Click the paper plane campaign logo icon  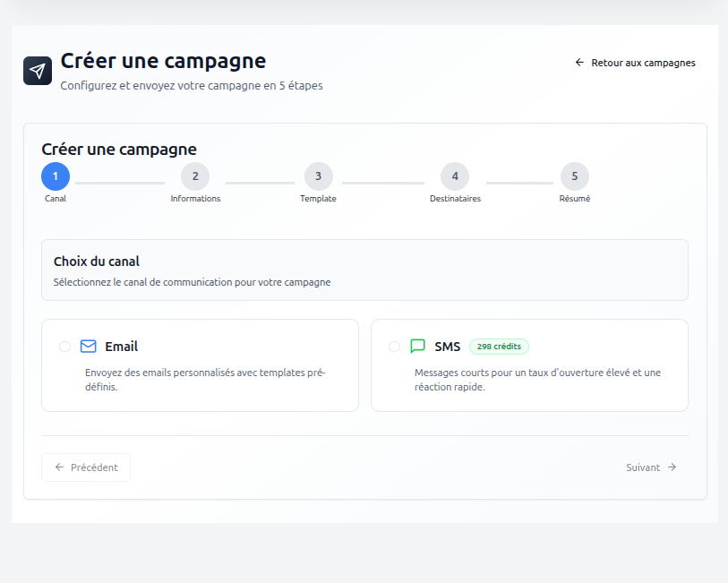[x=37, y=70]
